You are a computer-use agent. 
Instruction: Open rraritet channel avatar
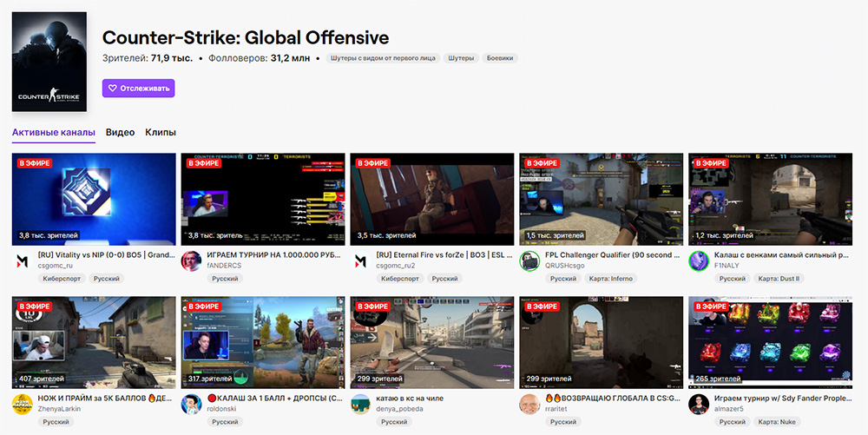tap(529, 404)
